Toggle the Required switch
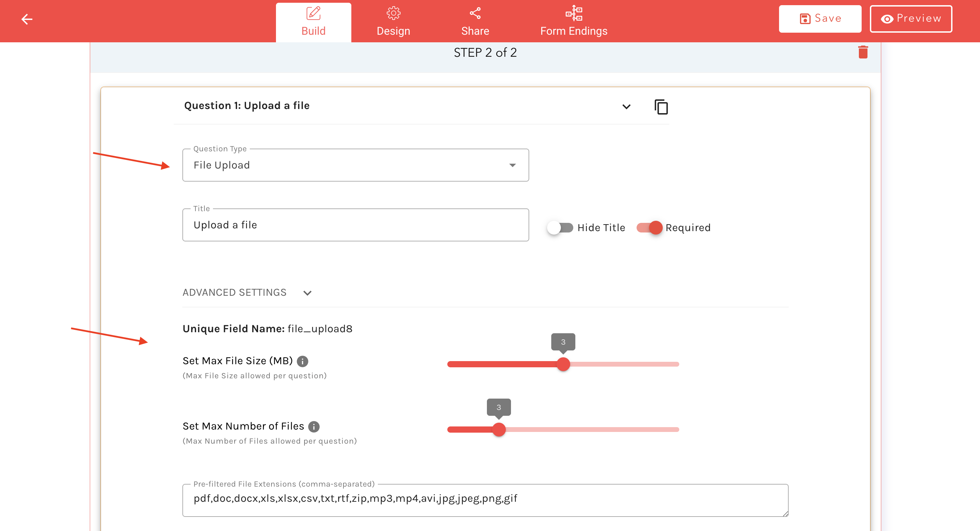Viewport: 980px width, 531px height. coord(650,228)
